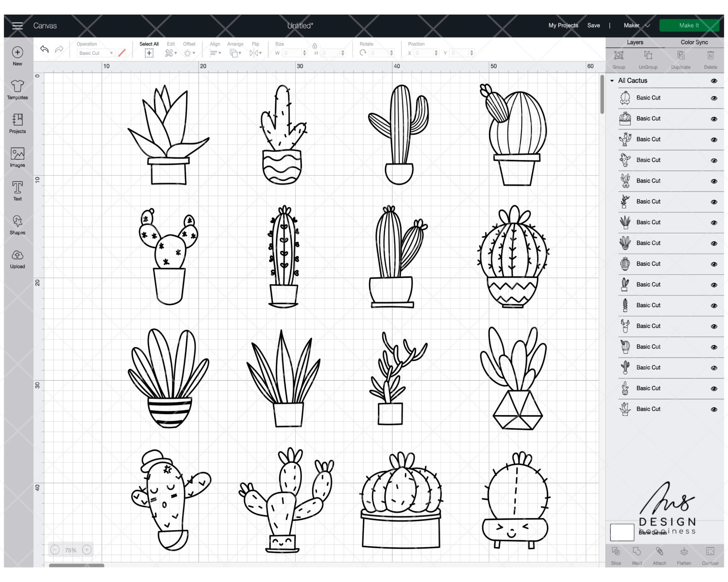Click the New project icon

pyautogui.click(x=17, y=52)
